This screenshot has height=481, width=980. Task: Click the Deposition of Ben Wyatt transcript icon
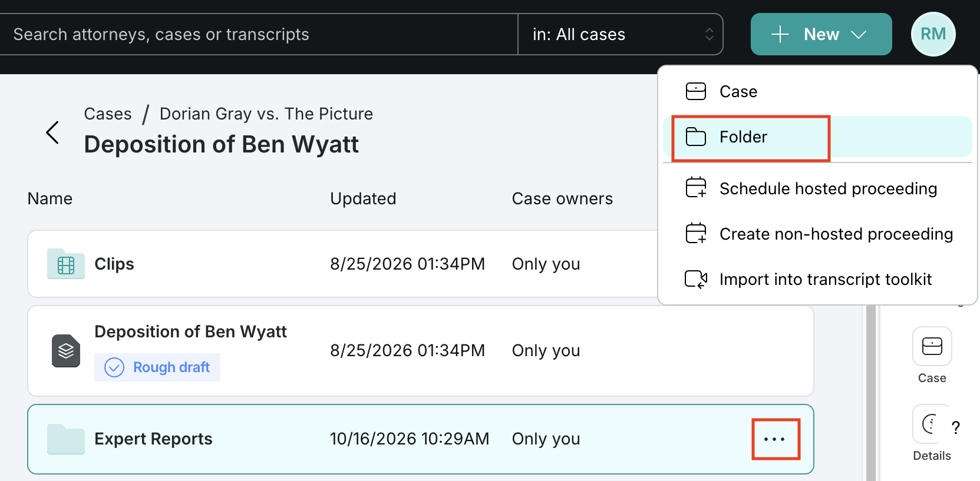tap(66, 351)
